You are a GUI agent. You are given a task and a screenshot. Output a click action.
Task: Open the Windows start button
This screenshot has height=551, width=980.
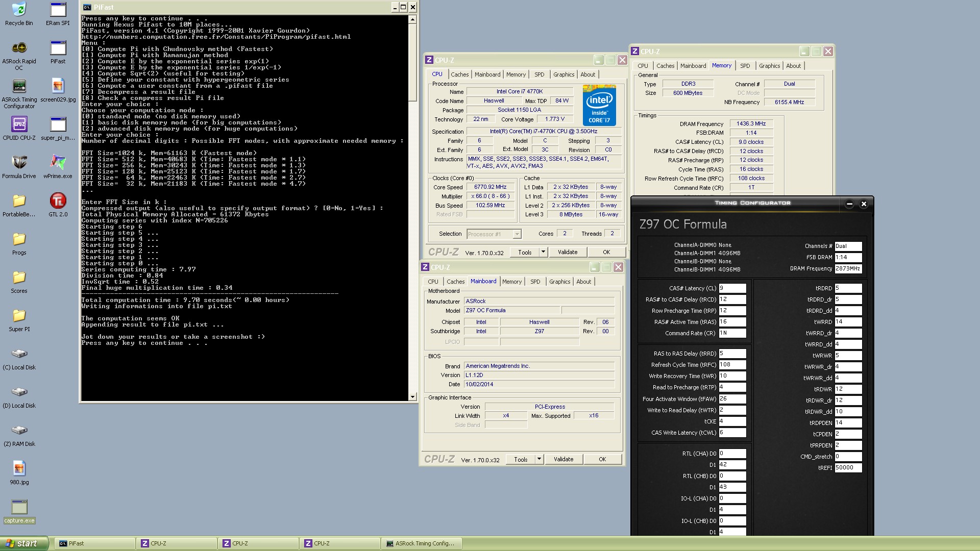pos(24,543)
